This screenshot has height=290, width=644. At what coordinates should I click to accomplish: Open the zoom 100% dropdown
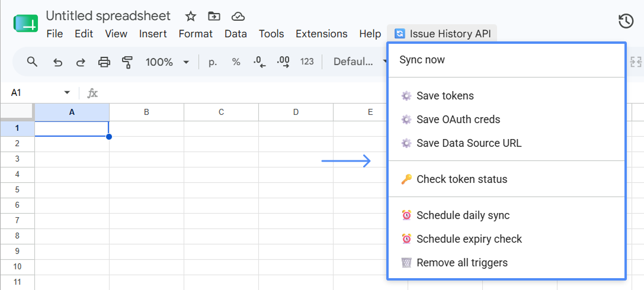(x=167, y=62)
